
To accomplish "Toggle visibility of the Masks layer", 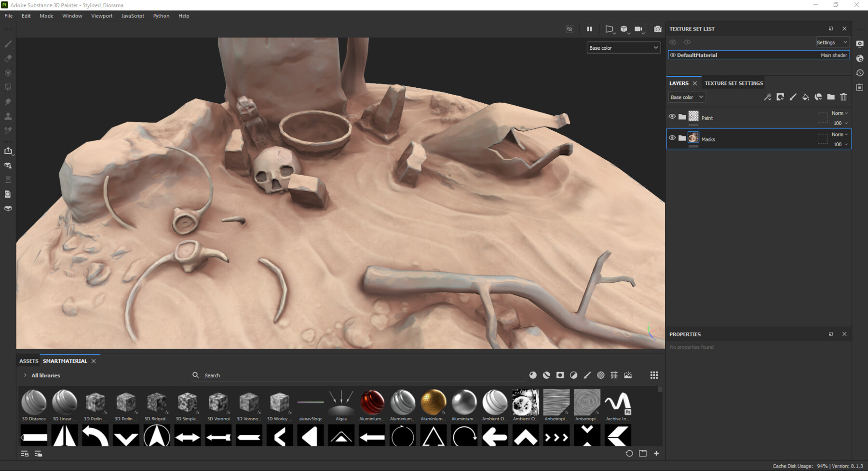I will (x=672, y=138).
